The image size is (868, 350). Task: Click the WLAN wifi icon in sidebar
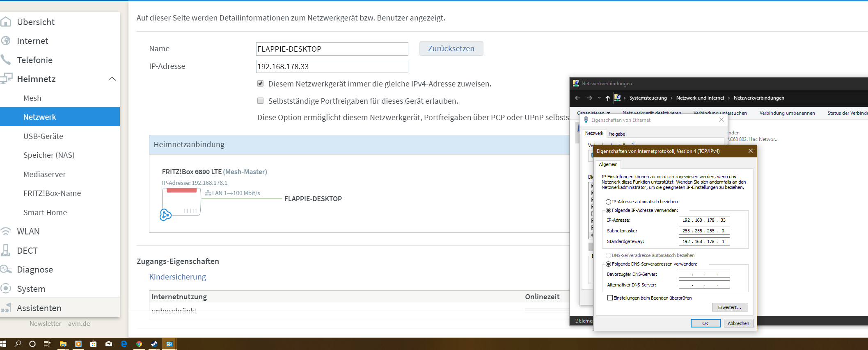[6, 231]
